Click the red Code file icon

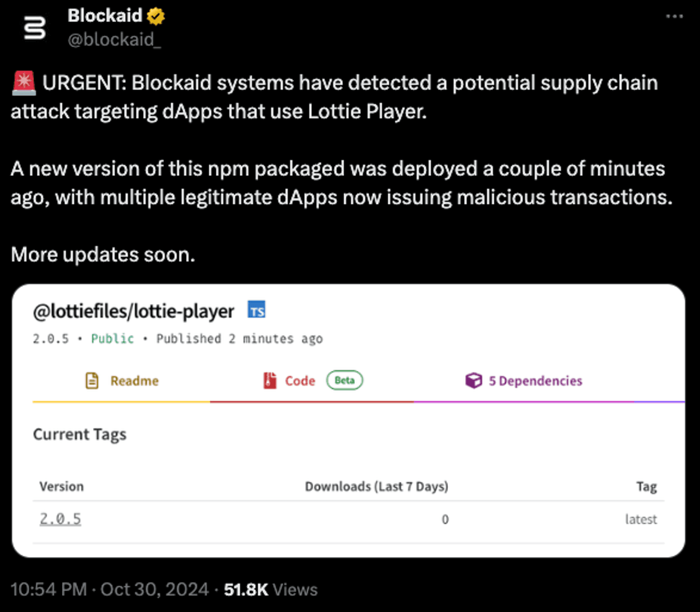tap(270, 380)
